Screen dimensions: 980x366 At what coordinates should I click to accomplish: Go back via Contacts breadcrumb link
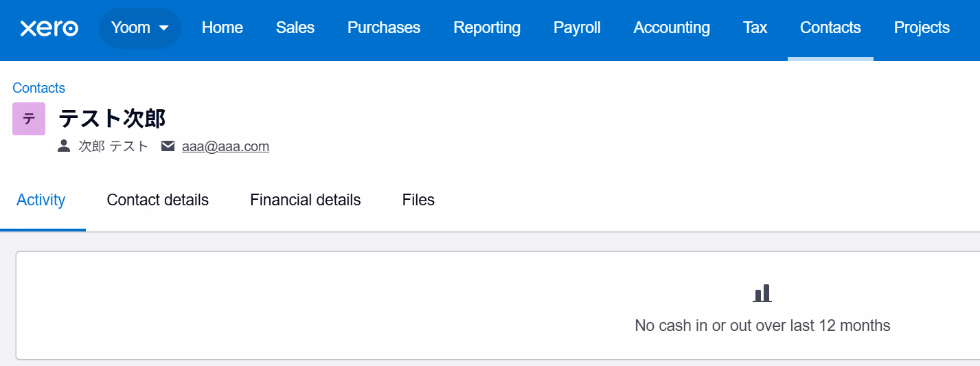(39, 88)
